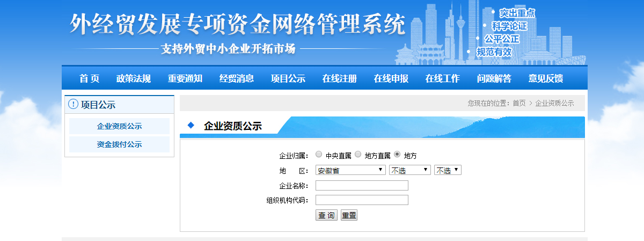This screenshot has height=241, width=644.
Task: Click the 查询 search button
Action: pyautogui.click(x=326, y=215)
